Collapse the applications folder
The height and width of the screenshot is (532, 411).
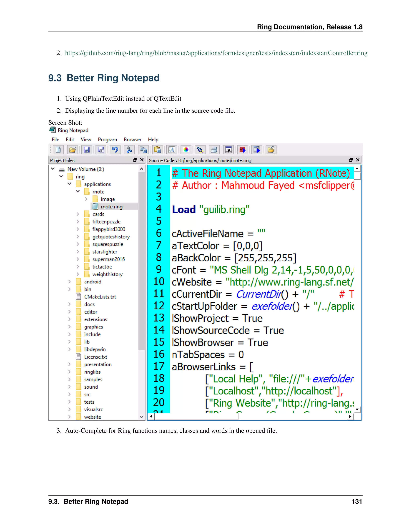pos(69,184)
